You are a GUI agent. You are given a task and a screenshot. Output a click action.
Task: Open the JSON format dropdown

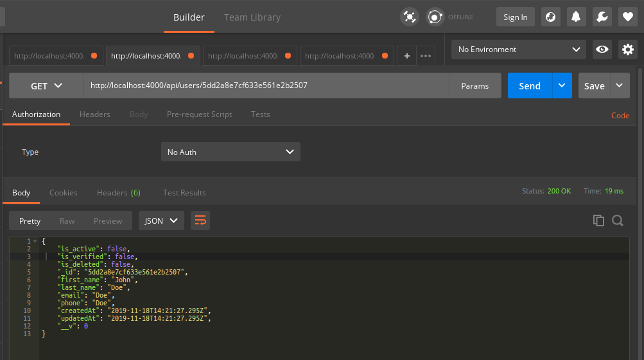[x=161, y=221]
